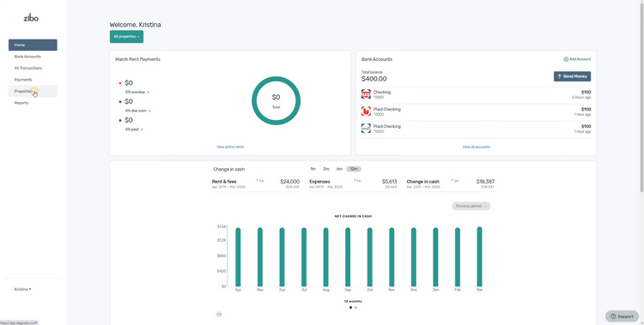Click the $400.00 total balance
This screenshot has width=644, height=325.
374,79
